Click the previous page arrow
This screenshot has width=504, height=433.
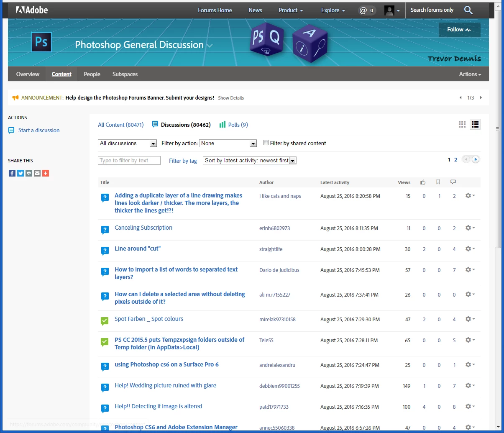(466, 159)
